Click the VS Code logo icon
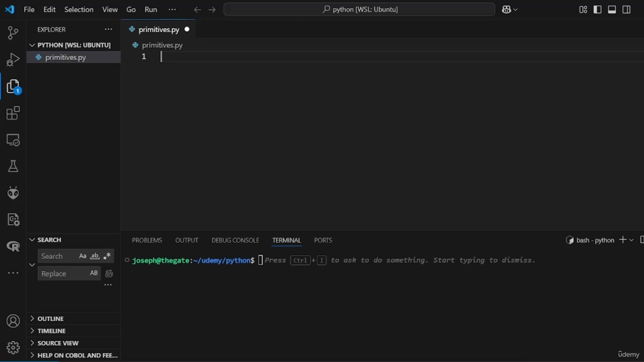Screen dimensions: 644x362 [x=10, y=9]
